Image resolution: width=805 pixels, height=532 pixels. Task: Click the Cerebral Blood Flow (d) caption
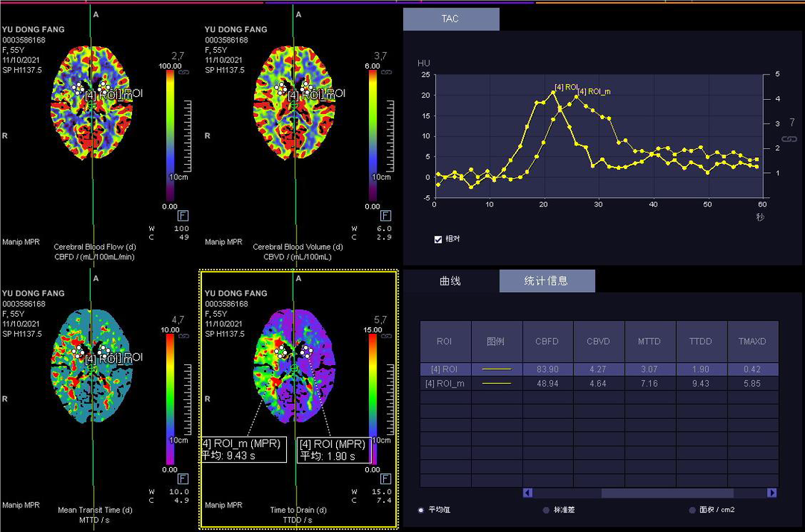pyautogui.click(x=95, y=247)
